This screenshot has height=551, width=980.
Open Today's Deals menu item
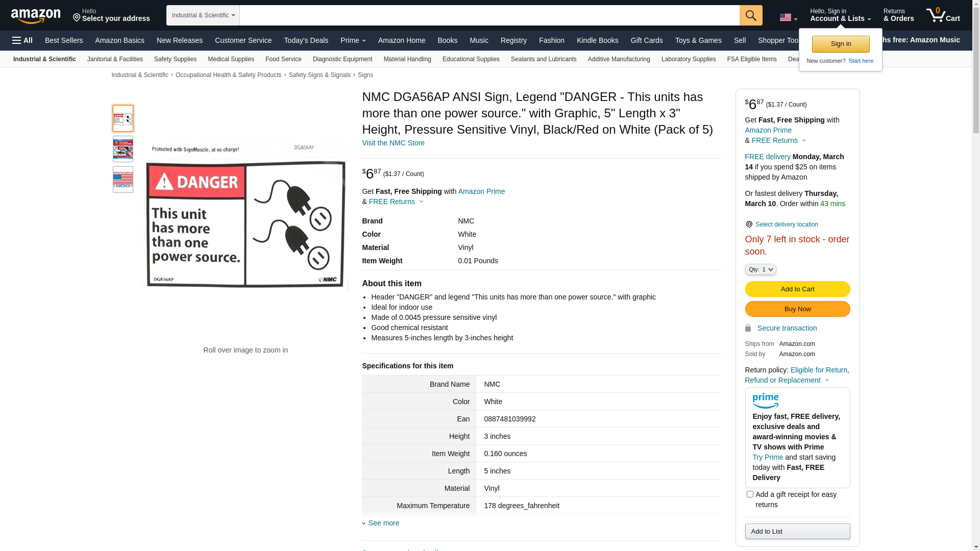(306, 40)
